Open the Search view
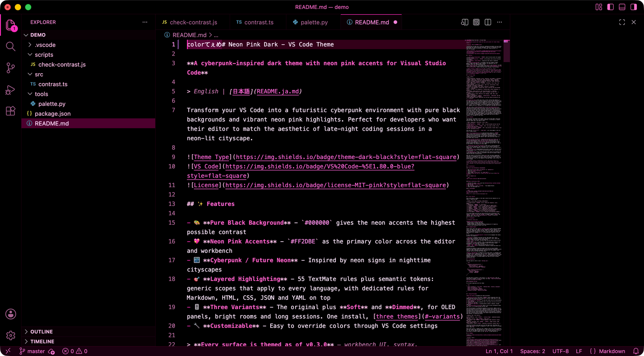 tap(11, 46)
